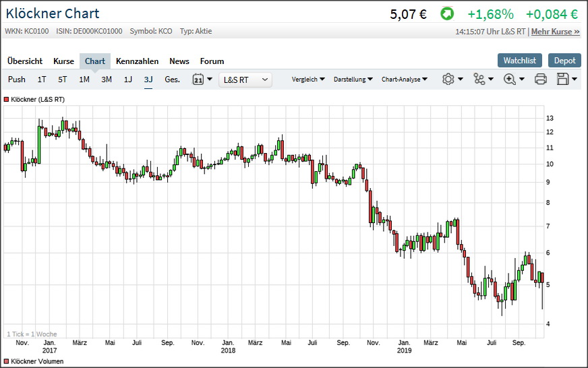Open the L&S RT exchange dropdown
Viewport: 588px width, 368px height.
click(x=245, y=80)
